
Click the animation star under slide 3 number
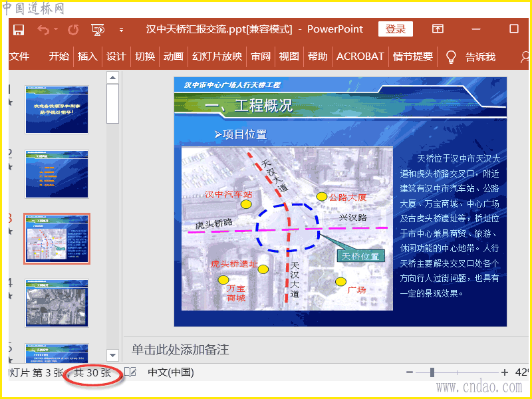pyautogui.click(x=10, y=231)
